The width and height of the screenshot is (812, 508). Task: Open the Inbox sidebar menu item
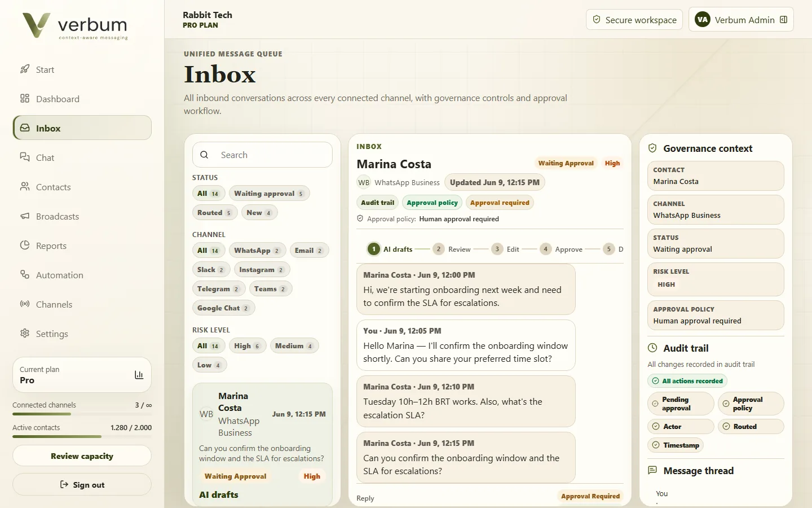tap(82, 128)
